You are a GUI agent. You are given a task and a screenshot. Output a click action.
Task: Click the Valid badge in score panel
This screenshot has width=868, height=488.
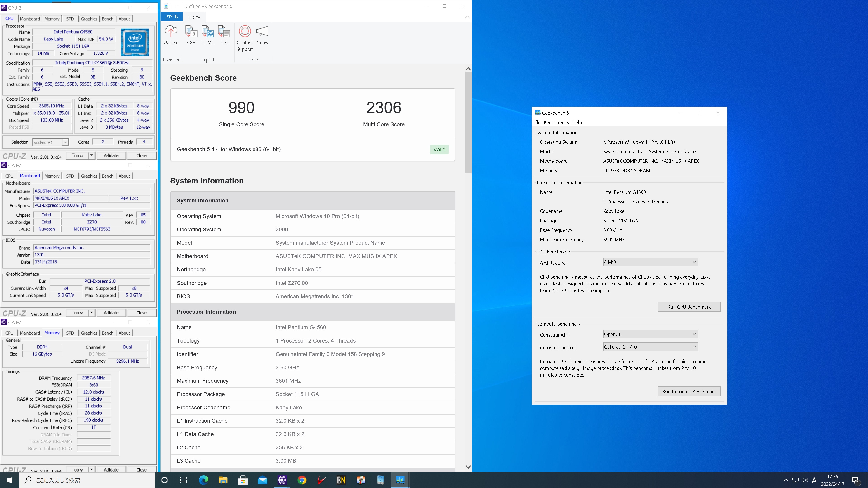(439, 149)
